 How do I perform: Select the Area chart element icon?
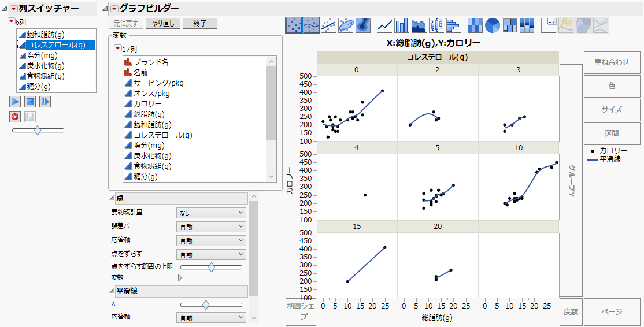coord(419,25)
